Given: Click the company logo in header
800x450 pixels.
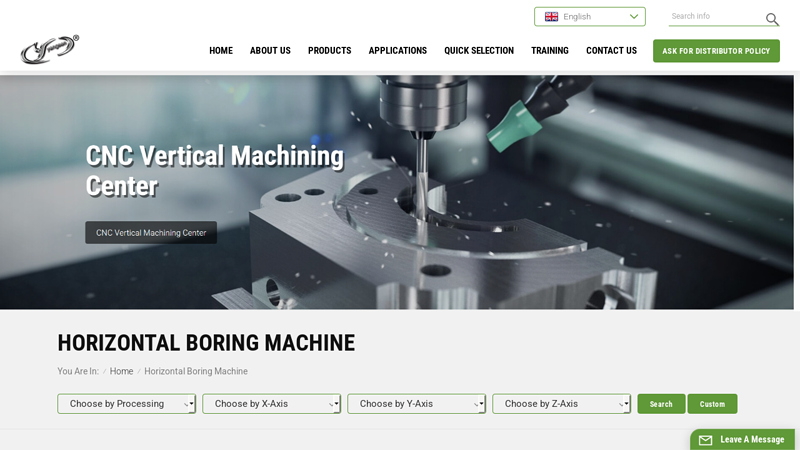Looking at the screenshot, I should click(49, 49).
